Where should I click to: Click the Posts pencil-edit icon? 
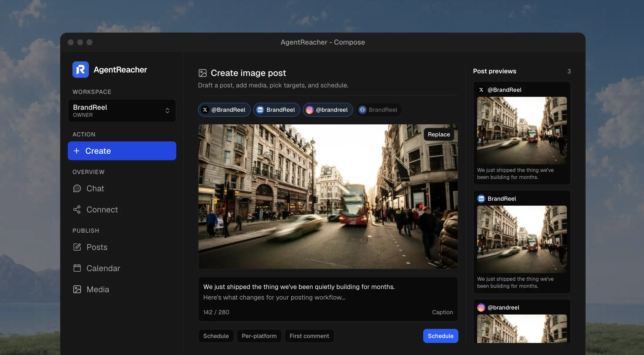[77, 247]
